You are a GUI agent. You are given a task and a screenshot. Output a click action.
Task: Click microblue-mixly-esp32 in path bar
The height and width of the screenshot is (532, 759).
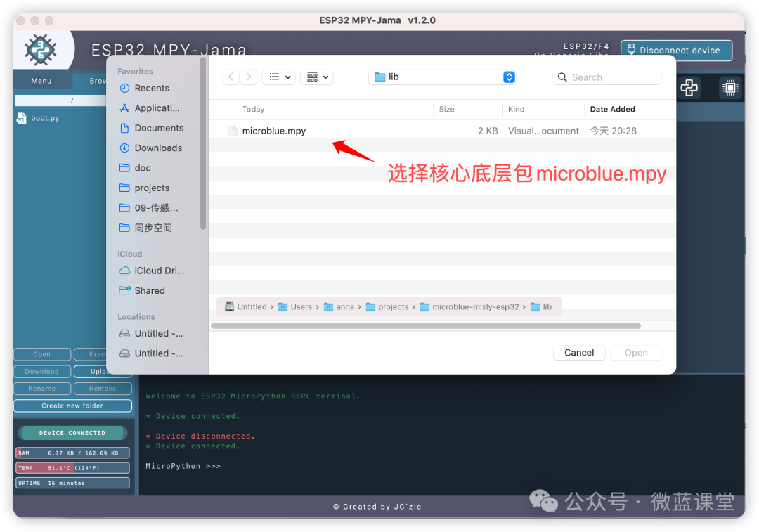click(469, 307)
